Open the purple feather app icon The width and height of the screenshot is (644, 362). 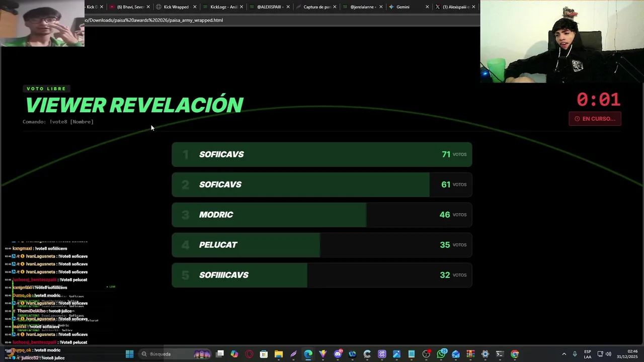[x=293, y=354]
